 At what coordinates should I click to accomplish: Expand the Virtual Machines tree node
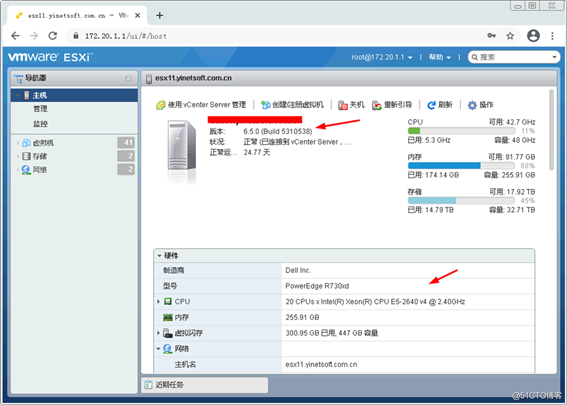(x=18, y=143)
